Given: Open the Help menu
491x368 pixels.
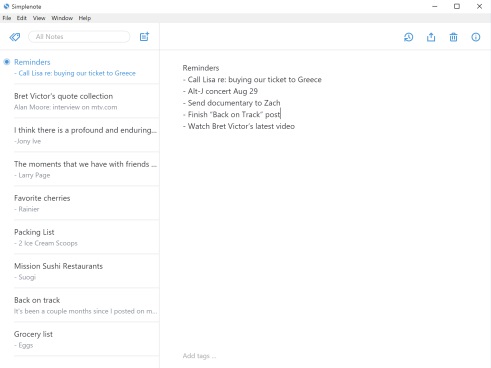Looking at the screenshot, I should (x=85, y=18).
